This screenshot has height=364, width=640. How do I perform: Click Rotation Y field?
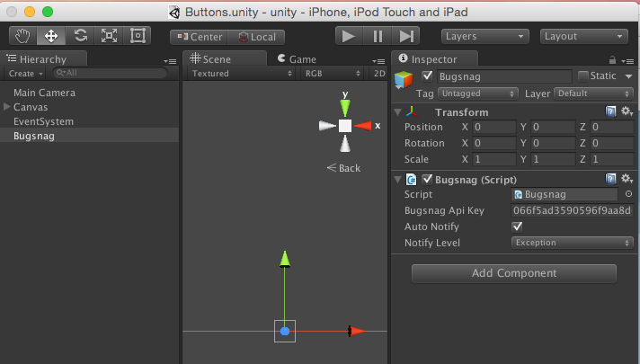click(x=553, y=143)
